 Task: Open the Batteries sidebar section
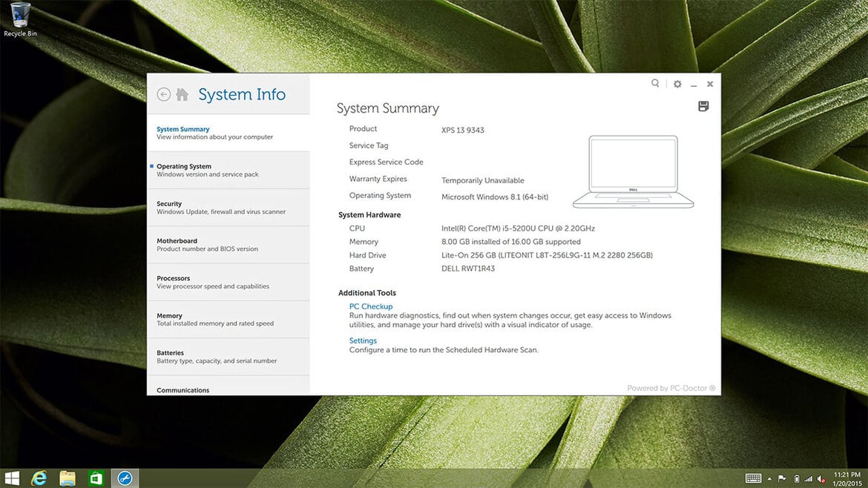tap(228, 357)
